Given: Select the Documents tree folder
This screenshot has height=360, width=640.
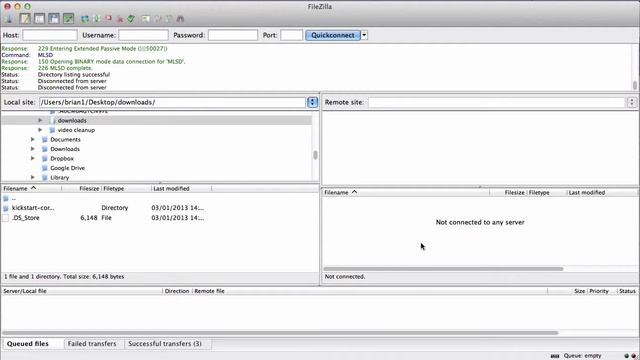Looking at the screenshot, I should click(65, 139).
